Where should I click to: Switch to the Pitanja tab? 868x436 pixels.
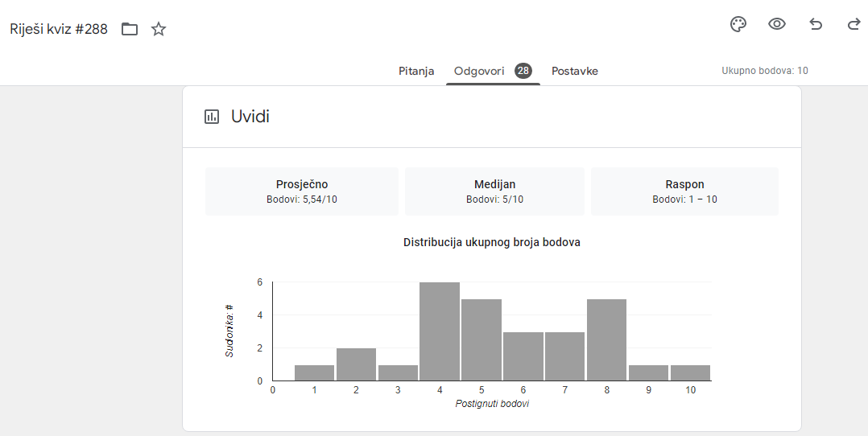click(x=416, y=71)
